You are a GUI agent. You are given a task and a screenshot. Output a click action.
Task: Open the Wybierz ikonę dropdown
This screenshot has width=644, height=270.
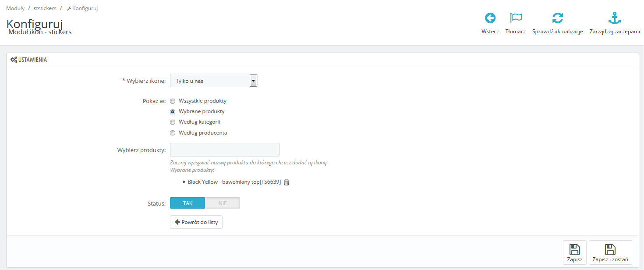click(209, 81)
